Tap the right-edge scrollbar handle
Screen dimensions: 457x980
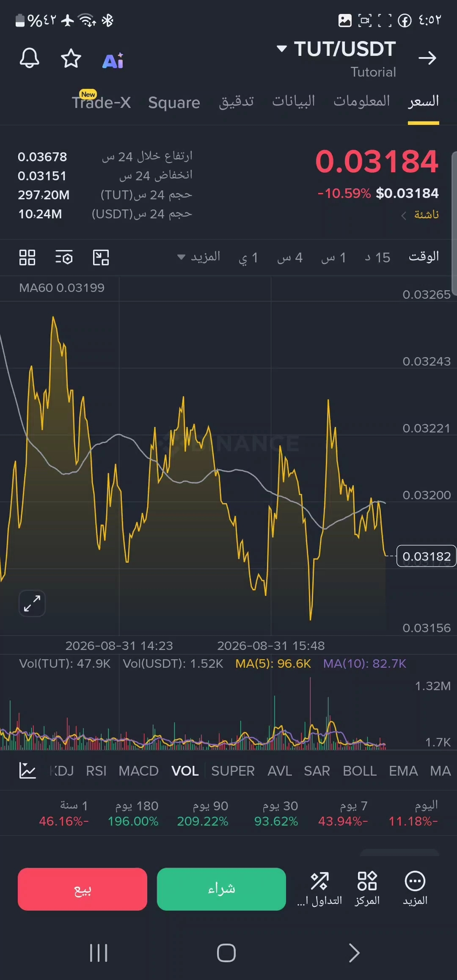point(454,223)
